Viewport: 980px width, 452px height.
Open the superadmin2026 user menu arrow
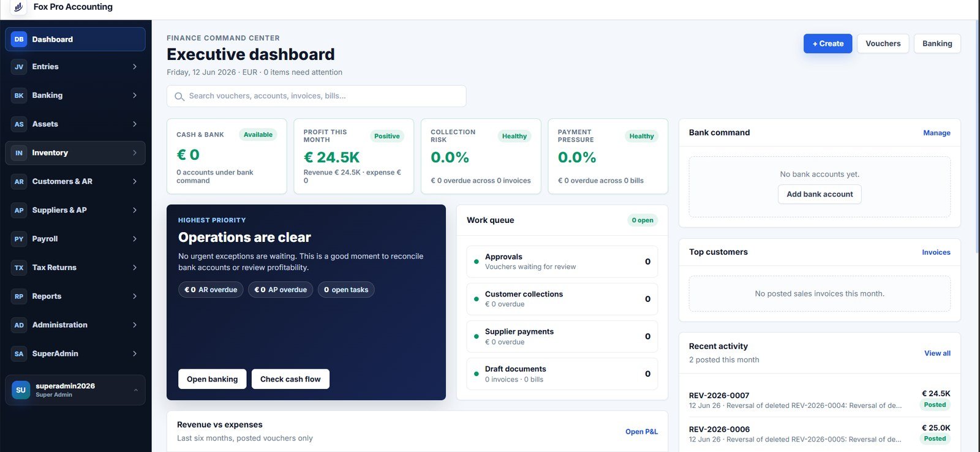click(136, 390)
